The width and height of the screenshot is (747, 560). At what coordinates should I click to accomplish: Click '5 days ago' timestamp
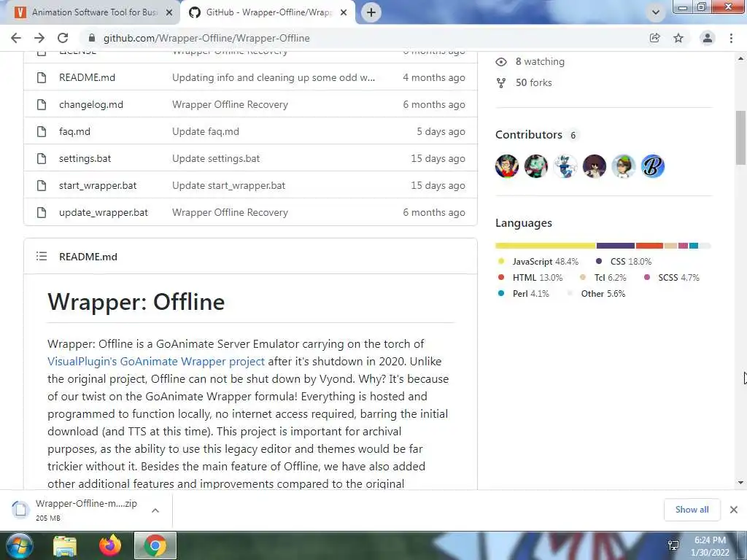[441, 132]
